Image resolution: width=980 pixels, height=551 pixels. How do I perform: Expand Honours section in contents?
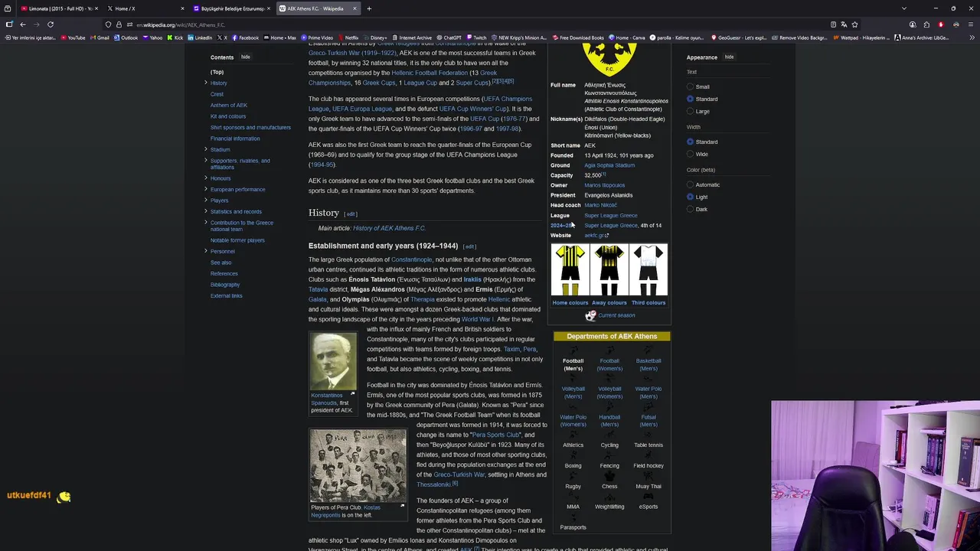click(205, 178)
